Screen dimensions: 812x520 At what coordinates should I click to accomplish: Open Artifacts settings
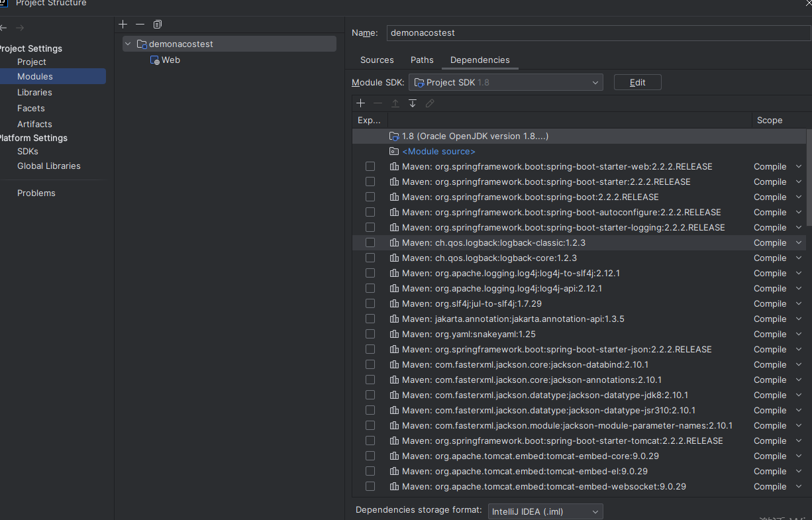tap(34, 124)
